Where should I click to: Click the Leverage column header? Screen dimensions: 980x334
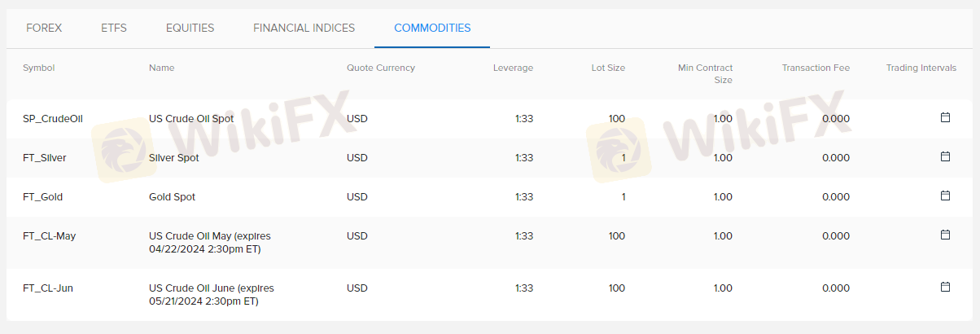(513, 68)
